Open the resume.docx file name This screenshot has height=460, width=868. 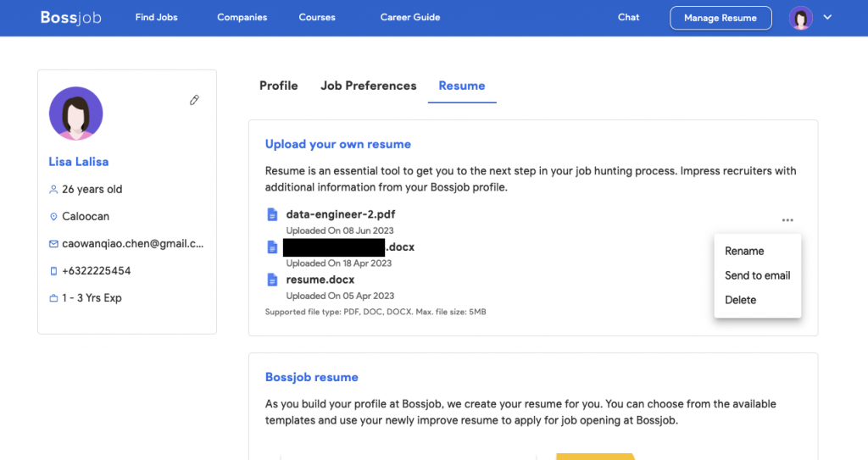(320, 280)
